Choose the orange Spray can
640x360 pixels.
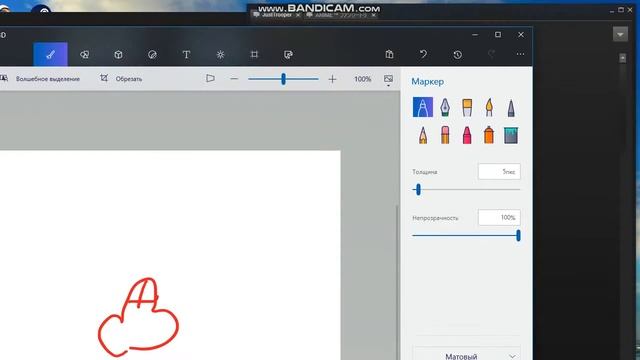click(x=489, y=135)
